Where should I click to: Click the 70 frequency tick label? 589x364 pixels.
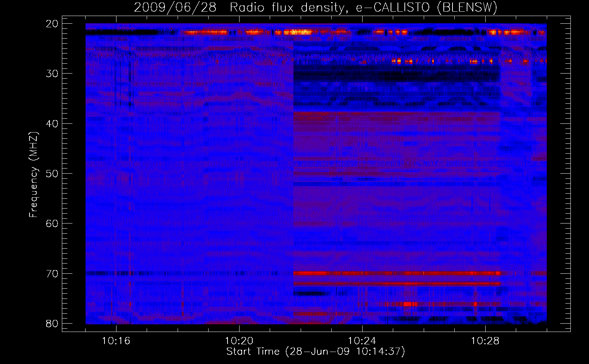52,274
